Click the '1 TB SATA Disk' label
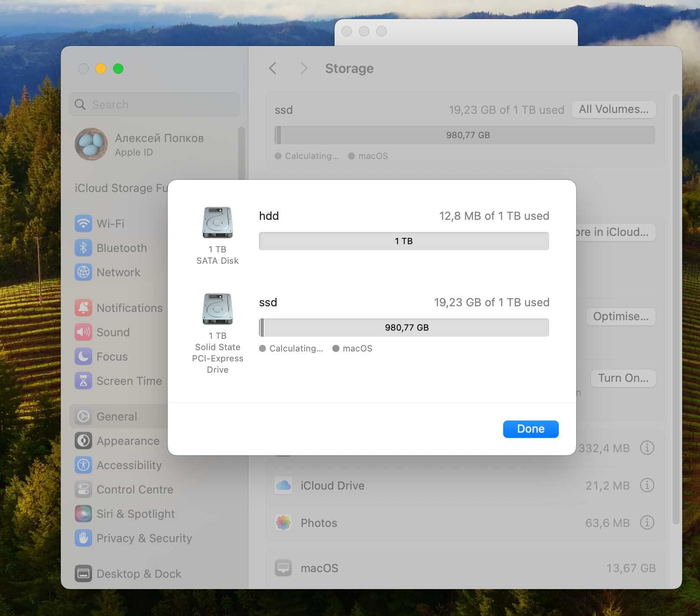This screenshot has height=616, width=700. coord(217,255)
